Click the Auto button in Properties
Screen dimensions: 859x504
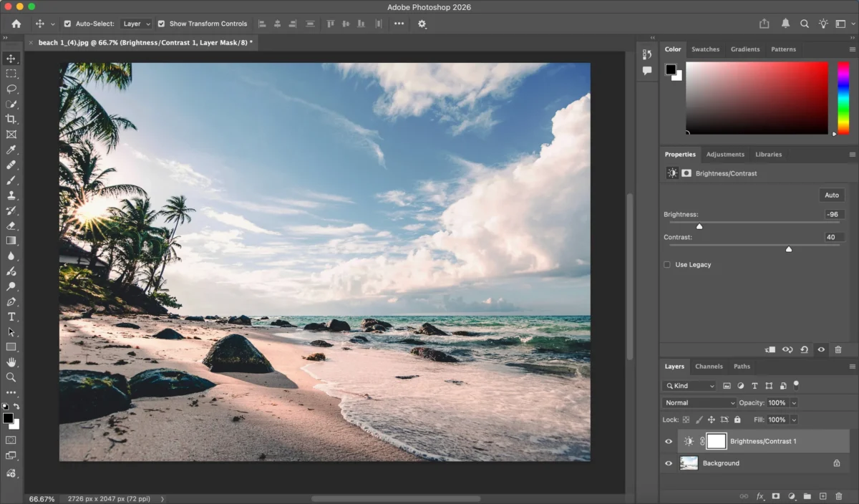click(831, 195)
